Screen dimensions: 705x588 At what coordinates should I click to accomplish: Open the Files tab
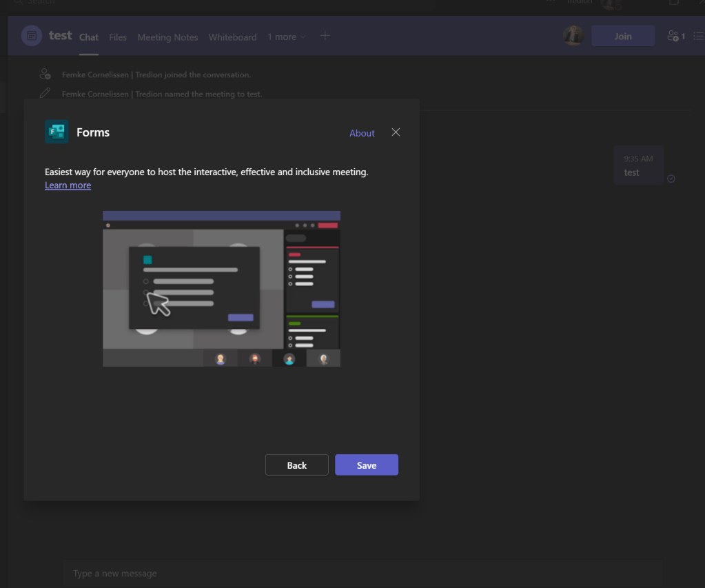118,37
